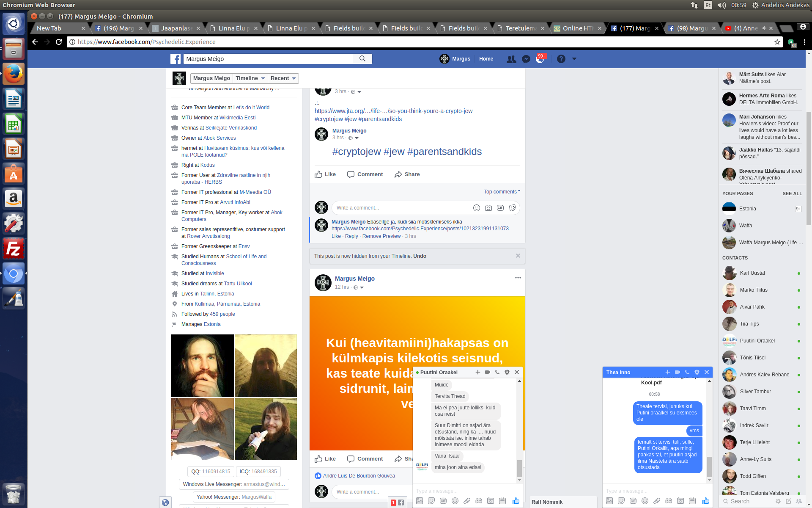The width and height of the screenshot is (812, 508).
Task: Click the search magnifier button in Facebook header
Action: pos(362,59)
